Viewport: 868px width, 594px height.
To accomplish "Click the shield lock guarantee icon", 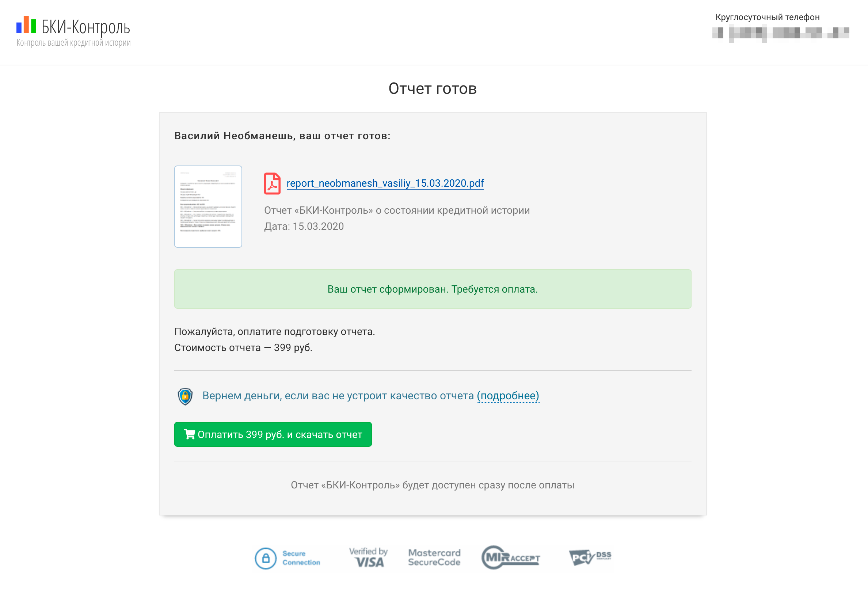I will coord(185,396).
